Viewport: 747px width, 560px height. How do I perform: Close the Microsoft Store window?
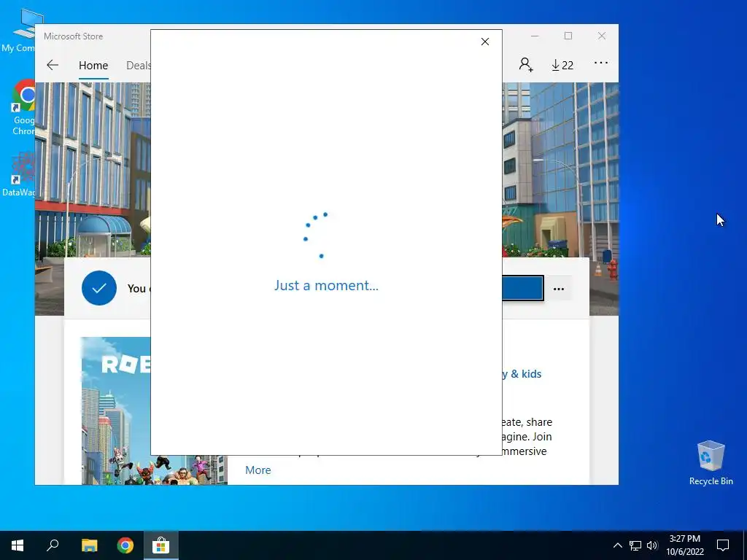click(602, 36)
